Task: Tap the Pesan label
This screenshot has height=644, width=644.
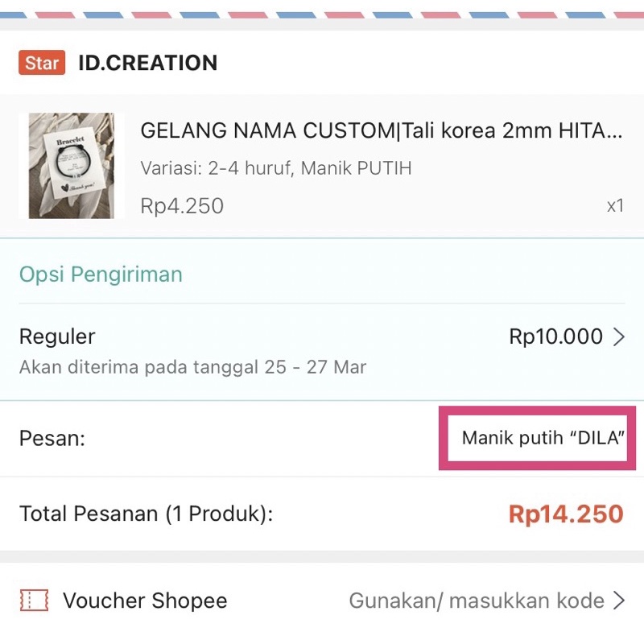Action: pos(52,439)
